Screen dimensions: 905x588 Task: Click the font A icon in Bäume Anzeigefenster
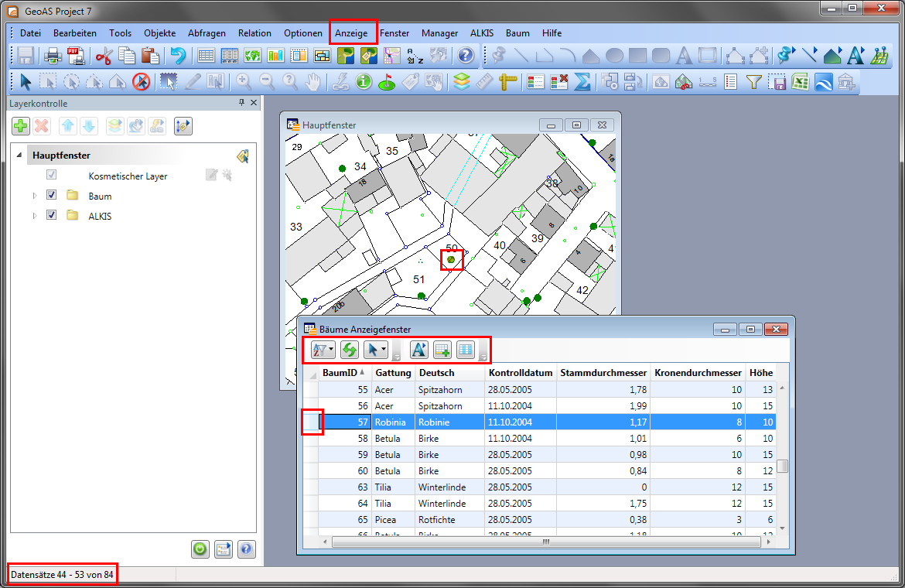tap(419, 350)
